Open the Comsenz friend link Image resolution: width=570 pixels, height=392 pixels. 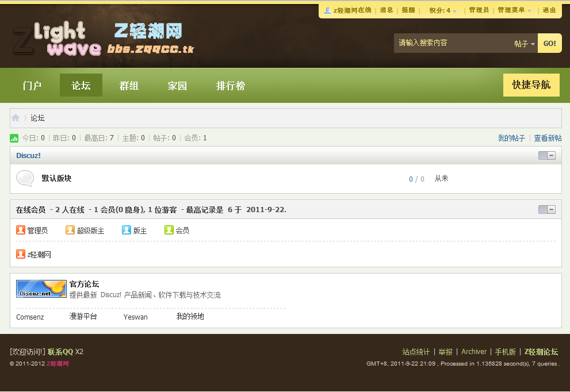[30, 317]
